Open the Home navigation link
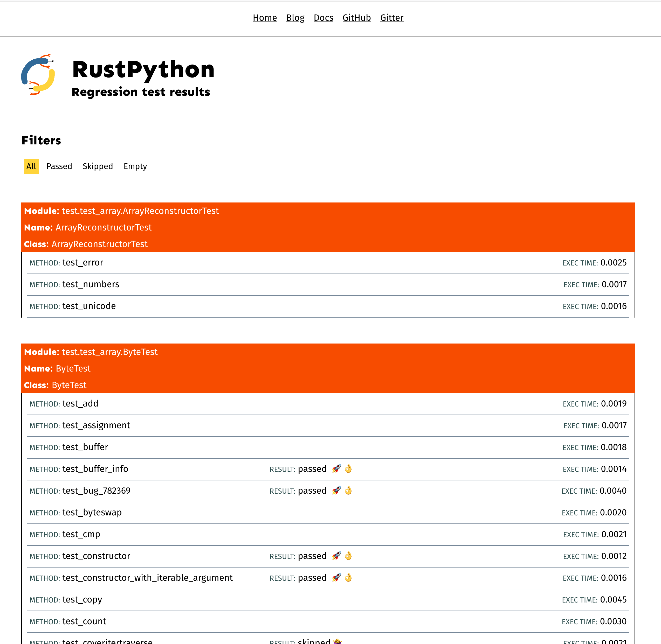The image size is (661, 644). 265,18
